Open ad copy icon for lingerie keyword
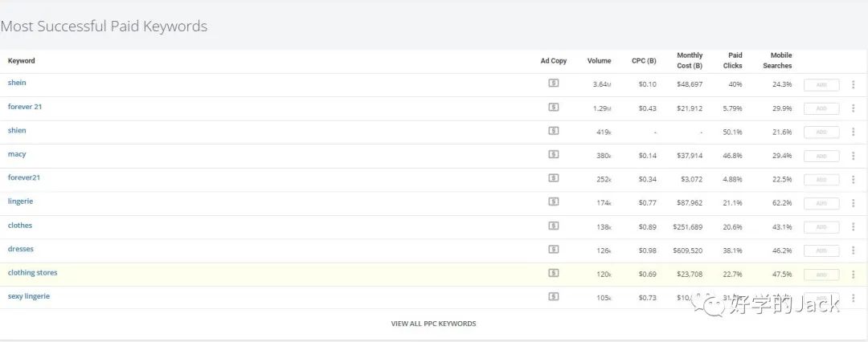 pos(553,202)
